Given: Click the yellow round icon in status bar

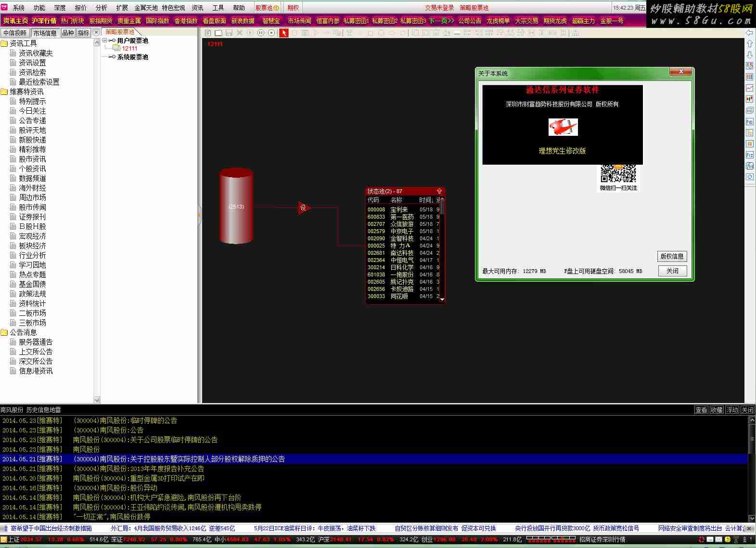Looking at the screenshot, I should (728, 539).
